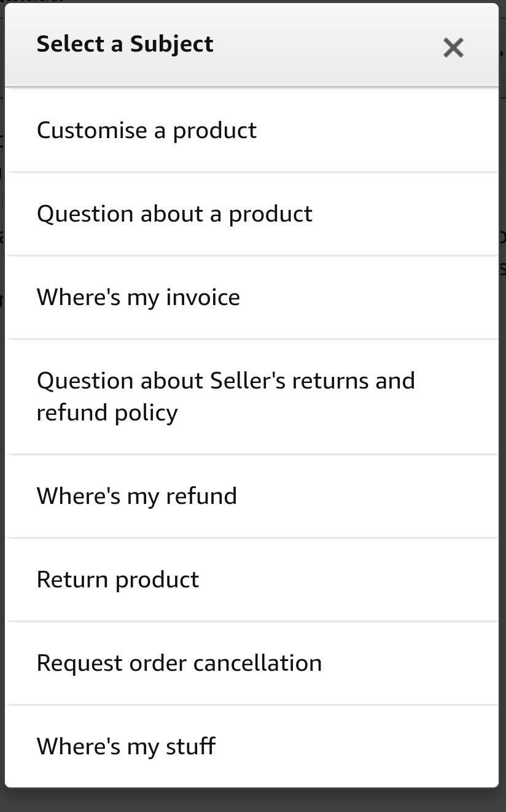Select the "Return product" option
Image resolution: width=506 pixels, height=812 pixels.
tap(118, 579)
